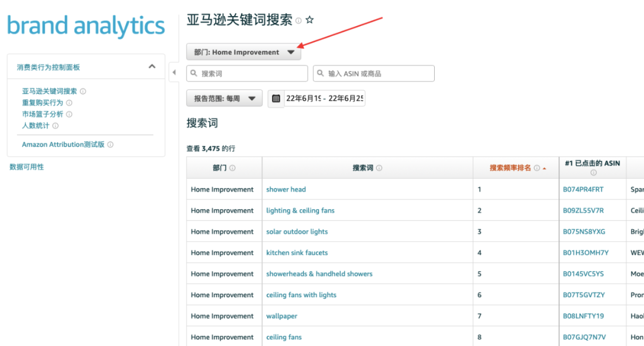Click magnifier icon in the 搜索词 search box

click(x=194, y=73)
